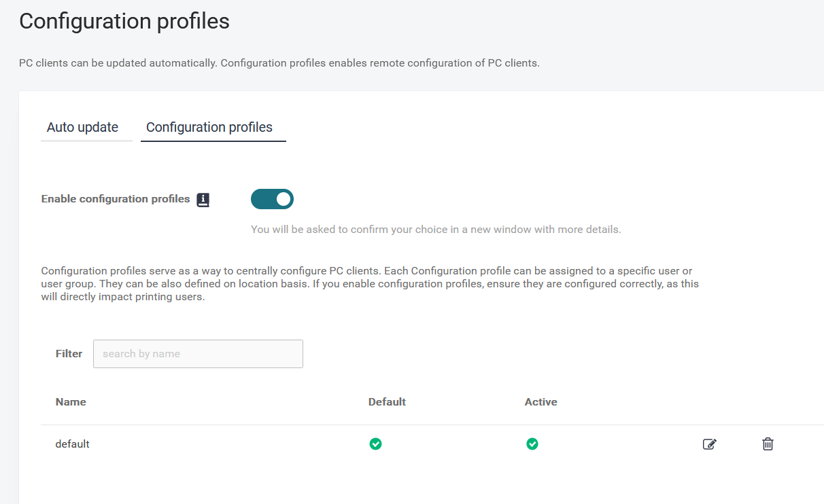Click the confirm-your-choice hint text
Viewport: 824px width, 504px height.
(x=436, y=230)
